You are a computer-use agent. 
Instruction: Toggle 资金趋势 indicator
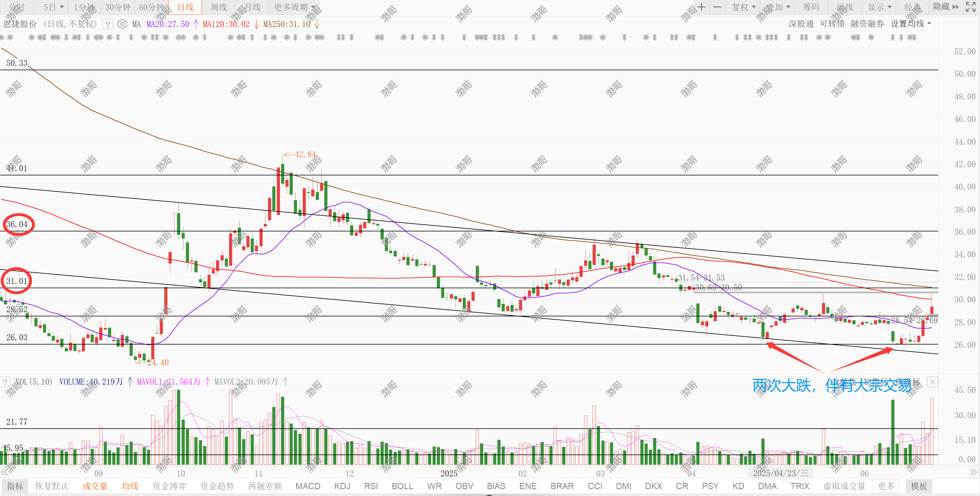(217, 486)
